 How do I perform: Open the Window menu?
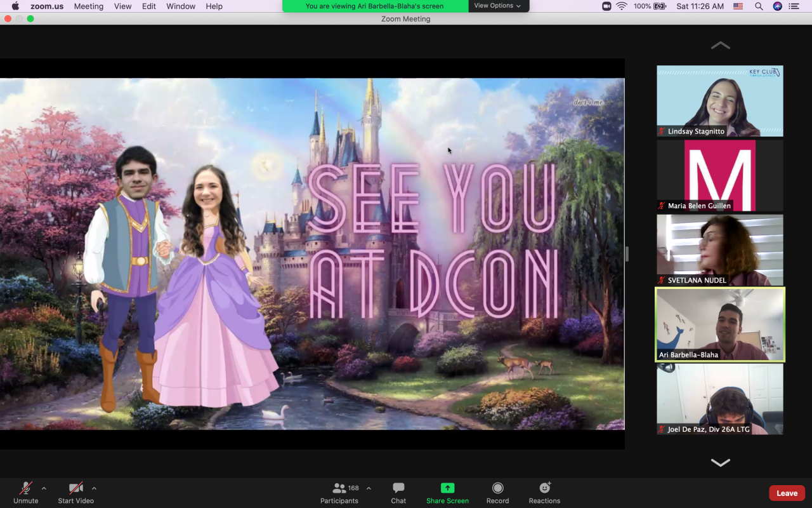pos(181,6)
